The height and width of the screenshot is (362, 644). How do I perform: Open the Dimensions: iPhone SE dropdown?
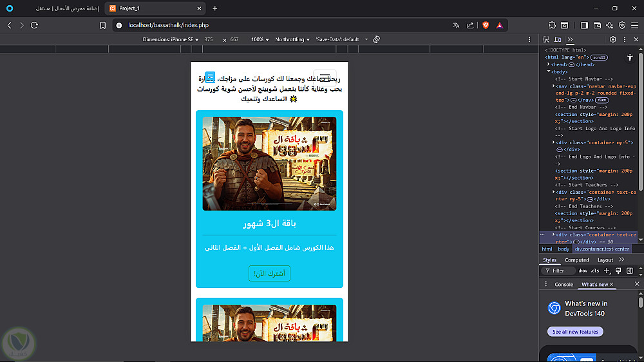coord(171,39)
